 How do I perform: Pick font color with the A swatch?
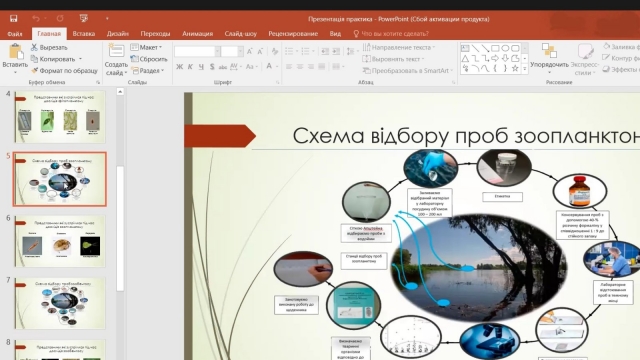point(269,67)
